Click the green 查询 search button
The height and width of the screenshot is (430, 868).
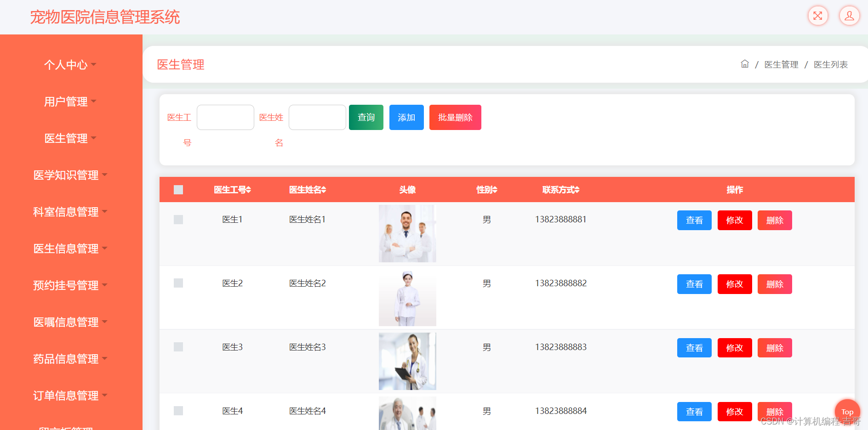click(x=366, y=117)
